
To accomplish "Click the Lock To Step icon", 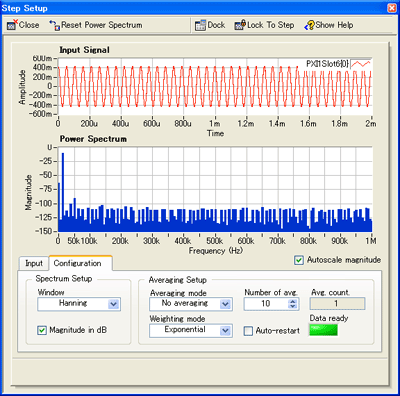I will point(240,25).
